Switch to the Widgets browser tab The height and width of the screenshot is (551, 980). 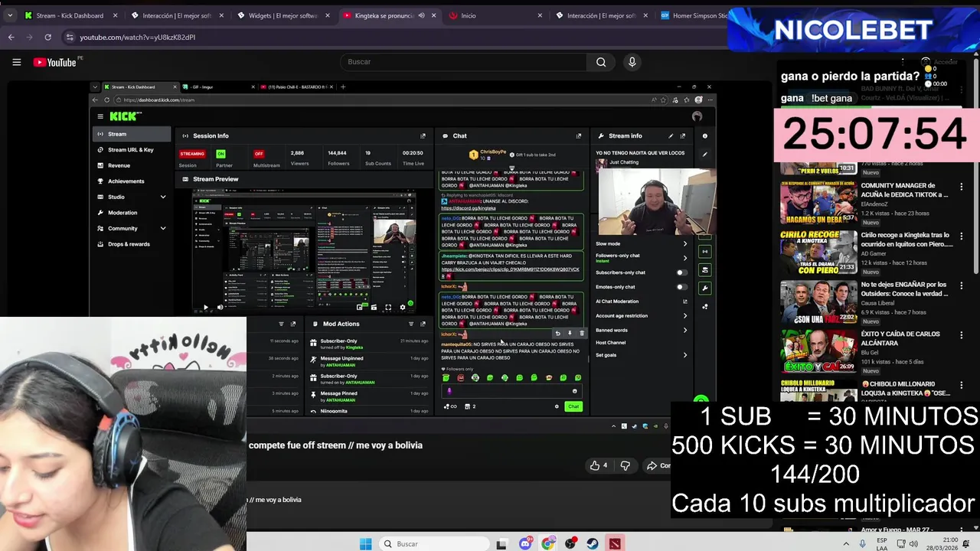pyautogui.click(x=282, y=15)
